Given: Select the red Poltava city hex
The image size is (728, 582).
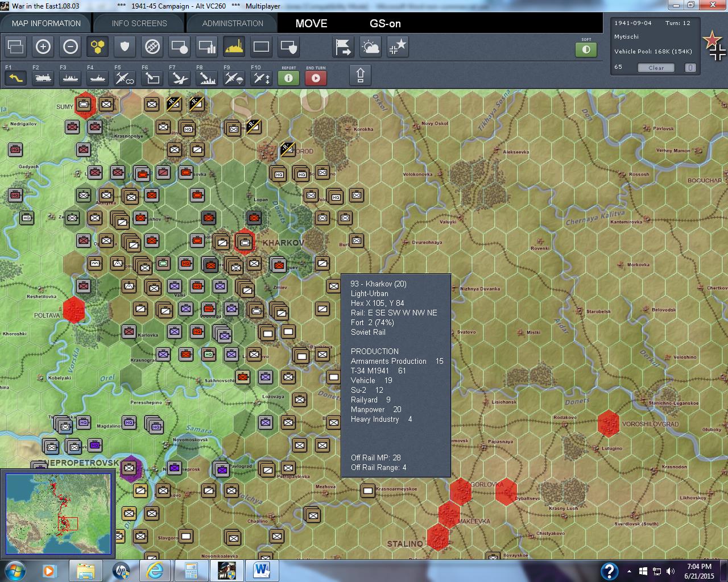Looking at the screenshot, I should coord(74,310).
